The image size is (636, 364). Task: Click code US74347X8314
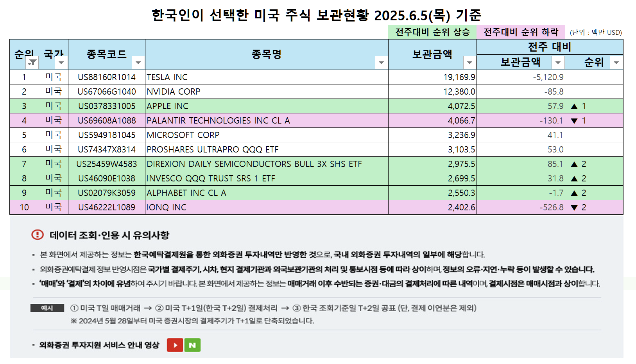click(107, 150)
